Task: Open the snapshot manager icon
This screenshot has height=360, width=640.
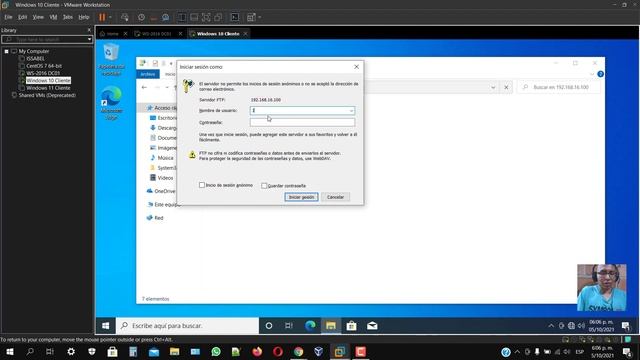Action: coord(165,17)
